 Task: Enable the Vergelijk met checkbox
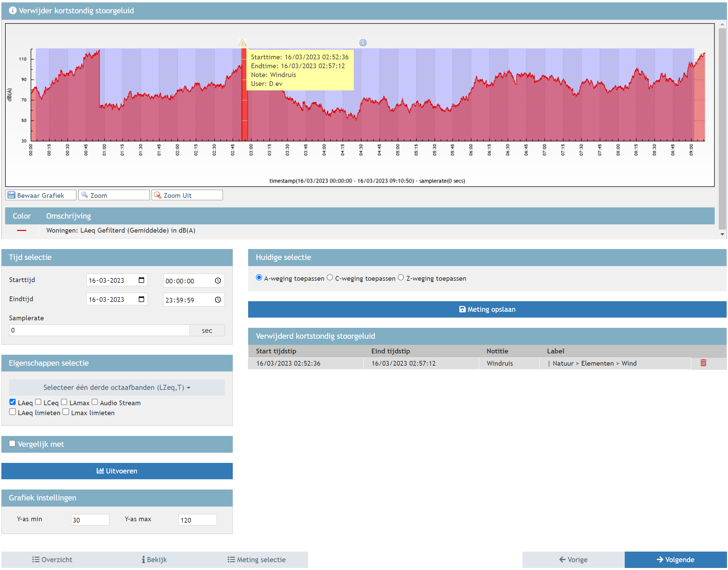tap(12, 443)
